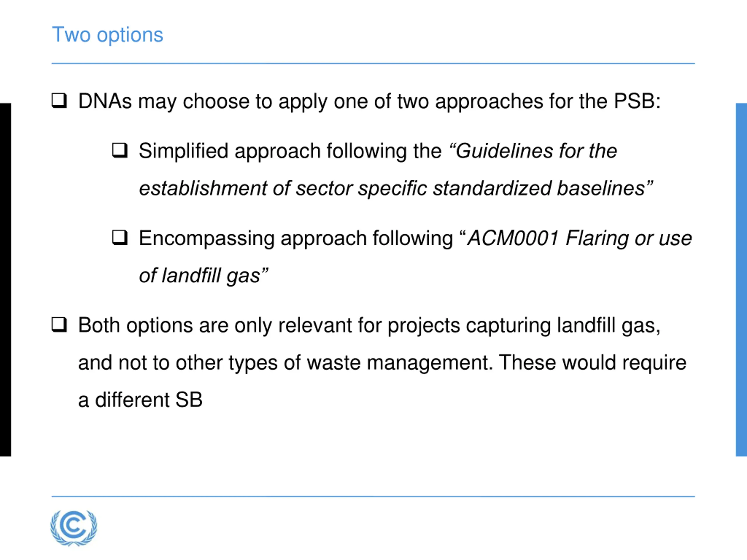The image size is (747, 560).
Task: Click the word "DNAs" in first bullet
Action: (105, 101)
